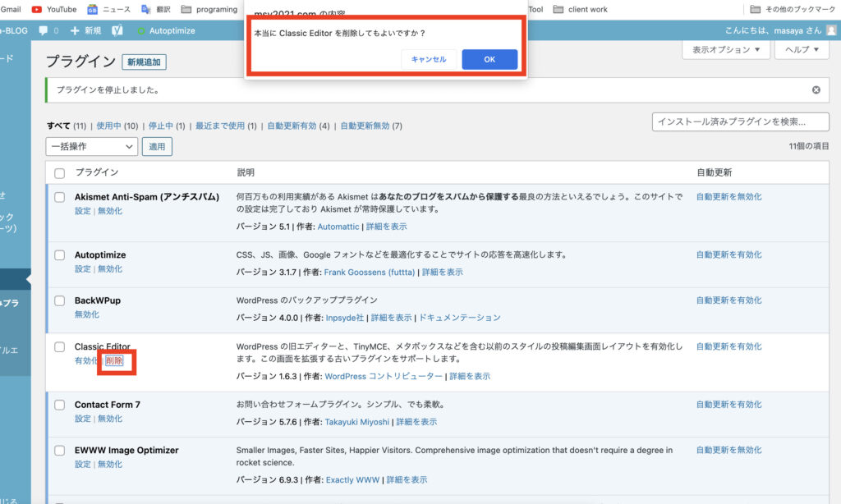This screenshot has width=841, height=504.
Task: Open BackWPup ドキュメンテーション link
Action: (460, 318)
